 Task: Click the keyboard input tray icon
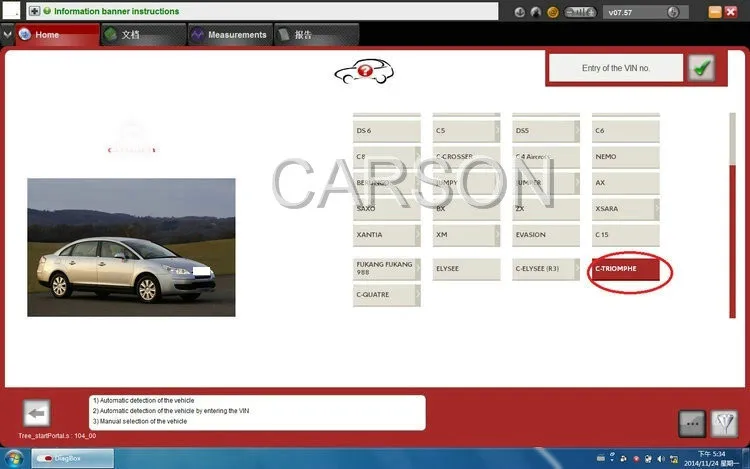(x=600, y=458)
